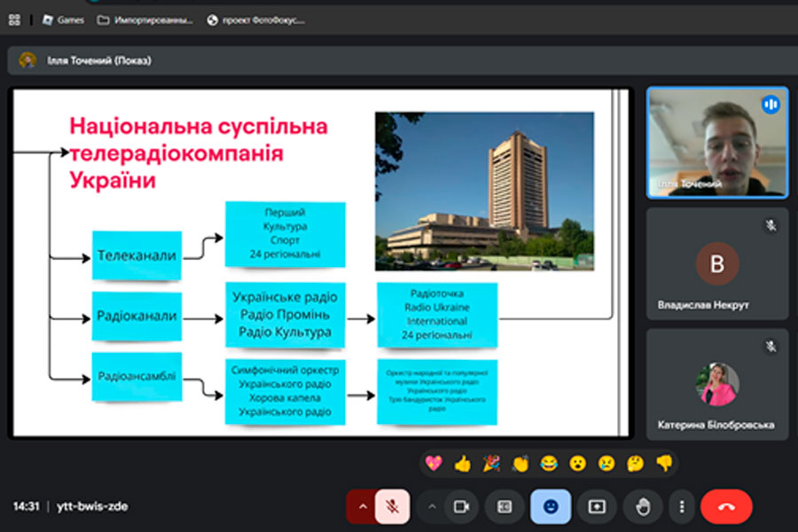Send the thumbs down reaction
Viewport: 798px width, 532px height.
(x=664, y=463)
